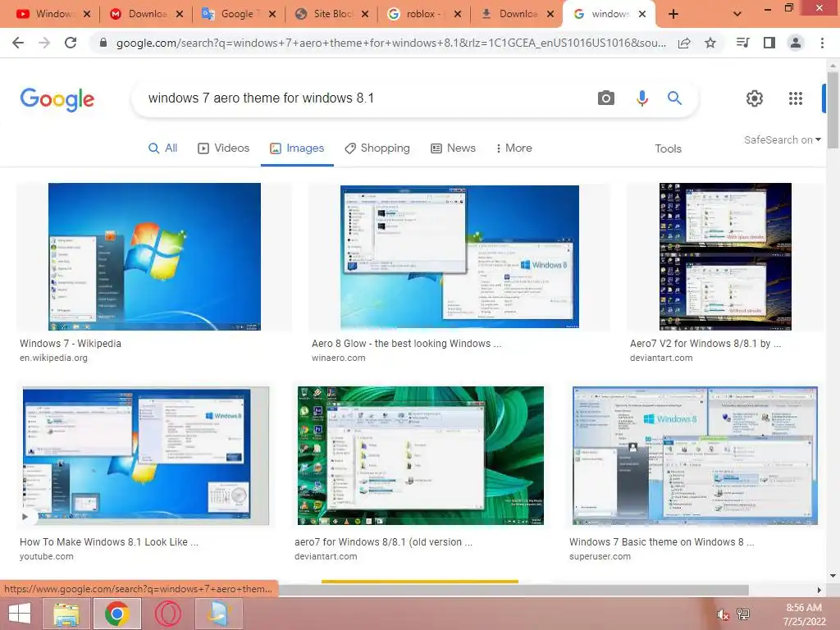Open Aero 8 Glow winaero thumbnail
Screen dimensions: 840x630
tap(459, 257)
